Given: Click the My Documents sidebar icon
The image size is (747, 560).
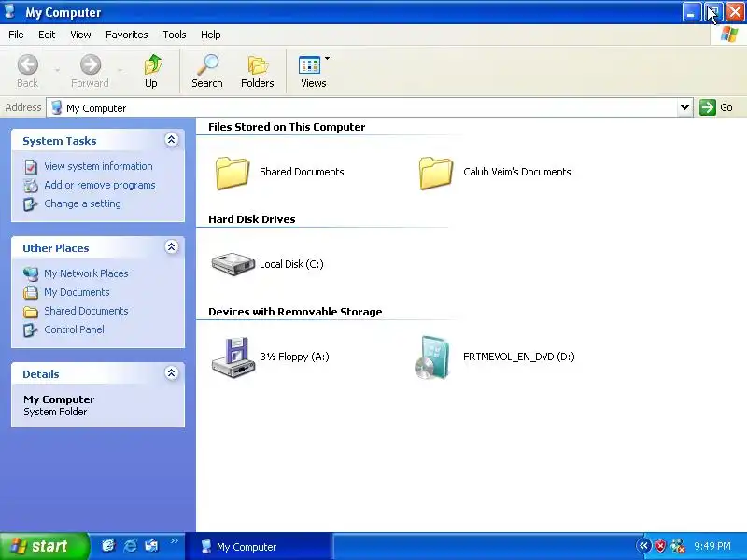Looking at the screenshot, I should pyautogui.click(x=31, y=292).
